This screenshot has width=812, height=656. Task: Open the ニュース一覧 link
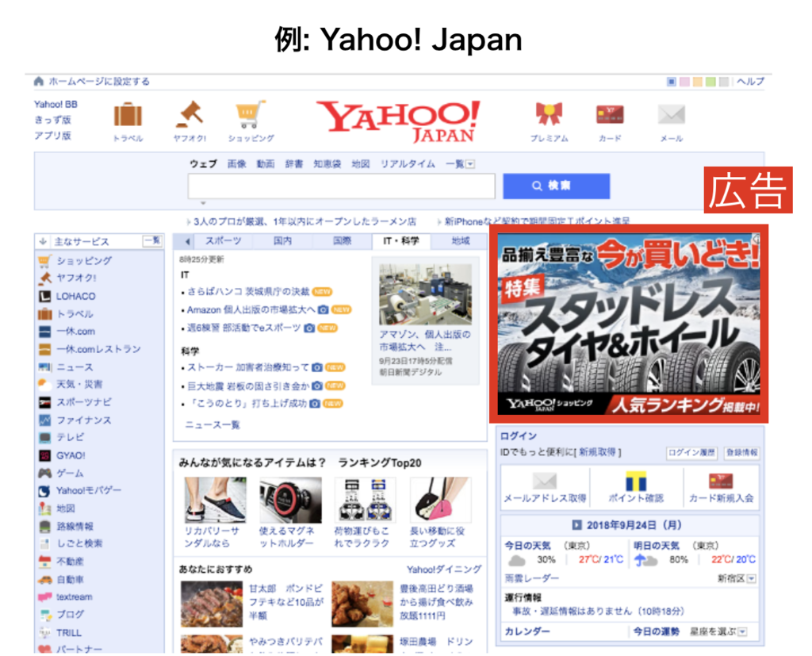click(x=213, y=425)
